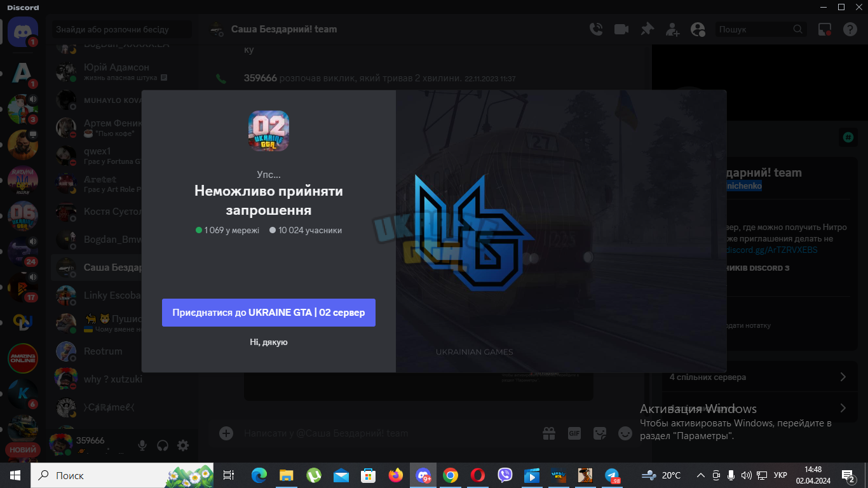This screenshot has width=868, height=488.
Task: Open the emoji picker smiley
Action: pyautogui.click(x=625, y=433)
